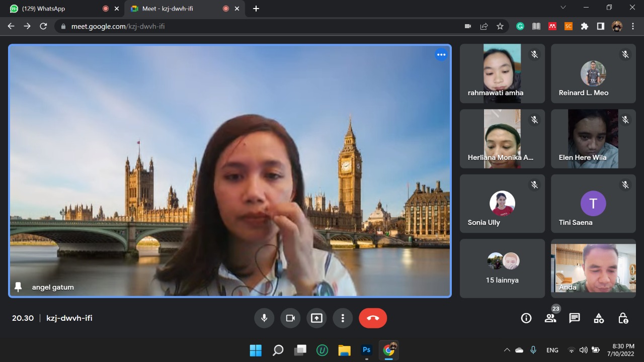Click the red leave call button
The width and height of the screenshot is (644, 362).
[372, 318]
